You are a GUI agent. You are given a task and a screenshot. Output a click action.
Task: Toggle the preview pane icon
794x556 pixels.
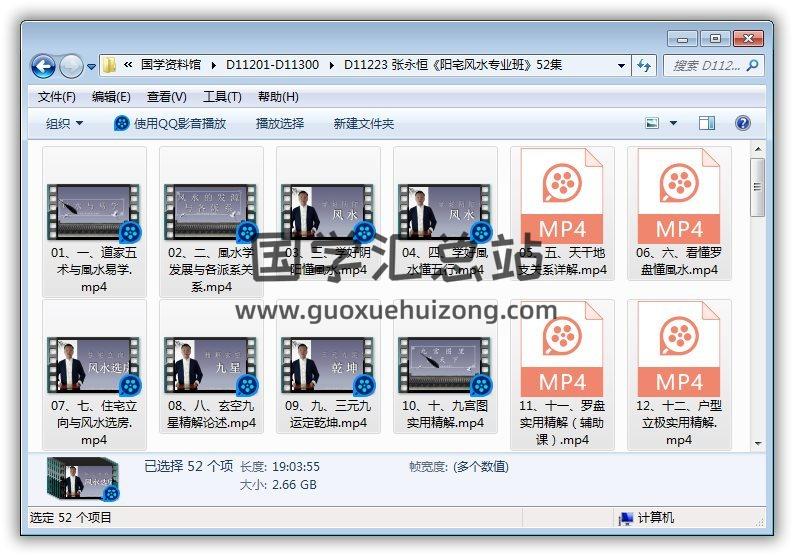pos(707,123)
